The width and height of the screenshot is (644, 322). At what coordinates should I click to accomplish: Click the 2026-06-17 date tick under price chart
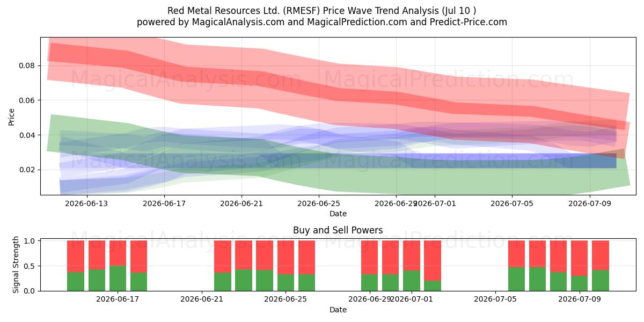164,203
